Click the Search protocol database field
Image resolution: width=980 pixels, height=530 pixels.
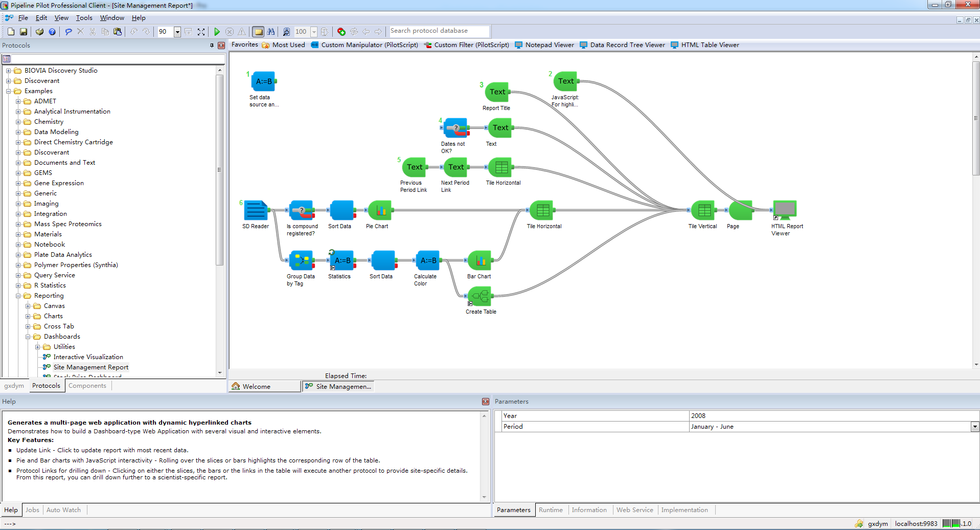pos(439,31)
